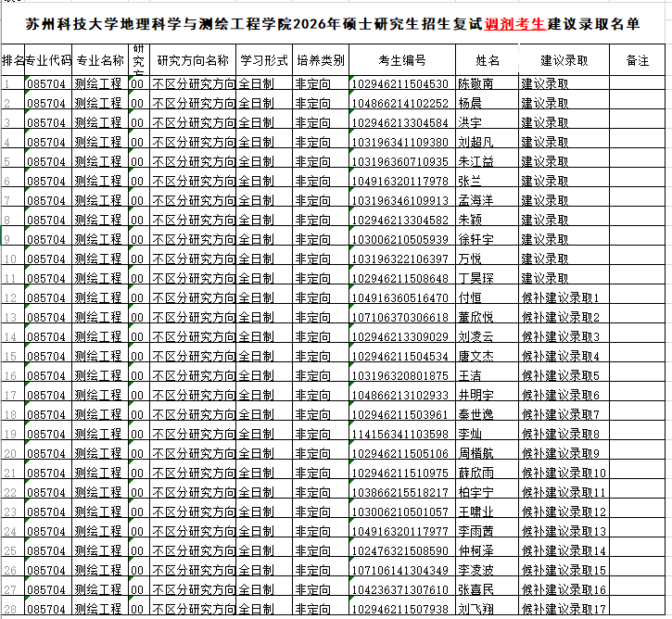This screenshot has width=672, height=619.
Task: Select the name cell 柏宇宁
Action: (x=476, y=492)
